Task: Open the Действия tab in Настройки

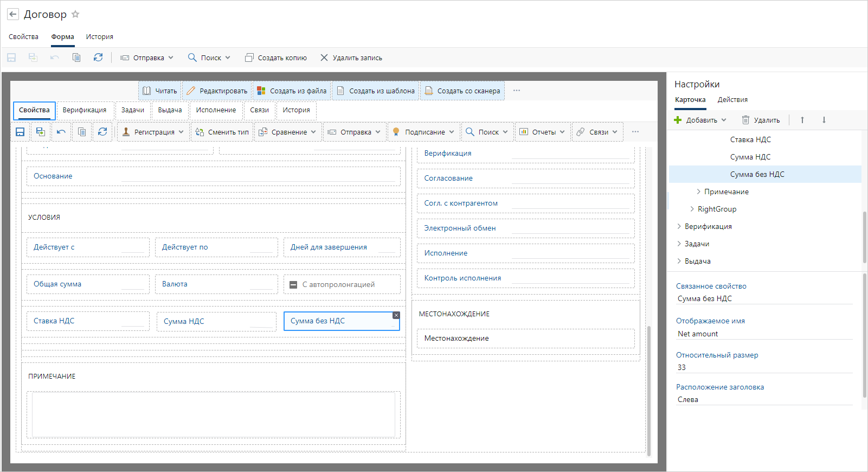Action: [x=732, y=100]
